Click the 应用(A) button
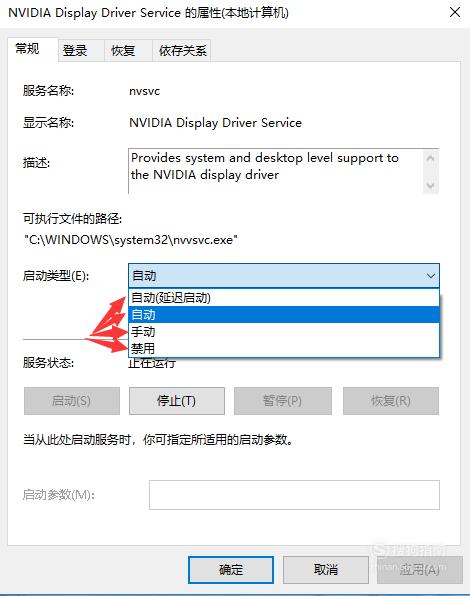 pyautogui.click(x=419, y=570)
